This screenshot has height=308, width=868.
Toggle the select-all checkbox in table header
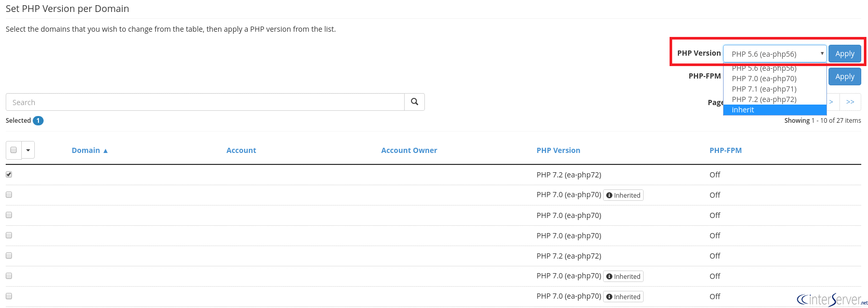(14, 150)
